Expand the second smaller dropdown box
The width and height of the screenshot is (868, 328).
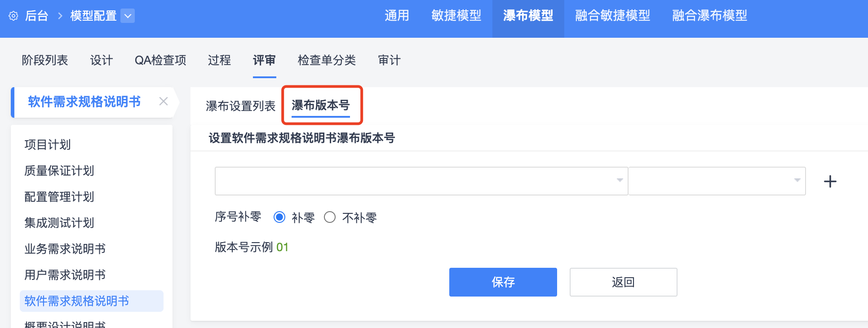click(x=717, y=181)
